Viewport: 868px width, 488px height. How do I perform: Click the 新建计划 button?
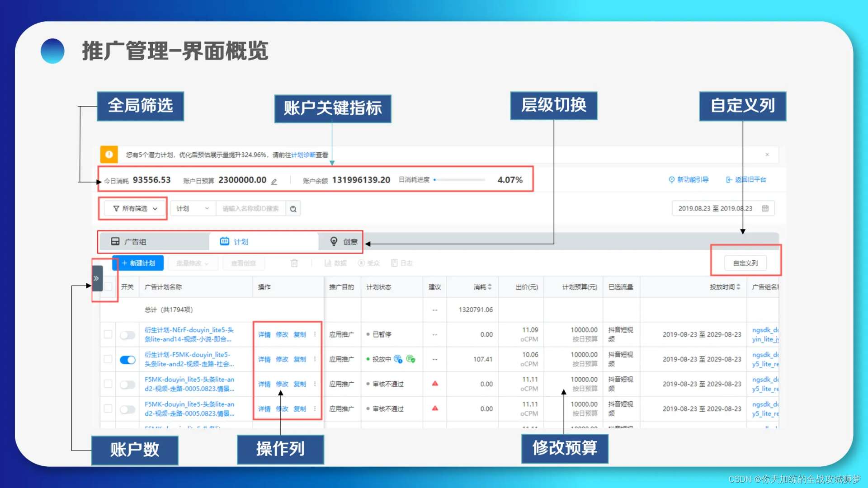click(x=138, y=263)
